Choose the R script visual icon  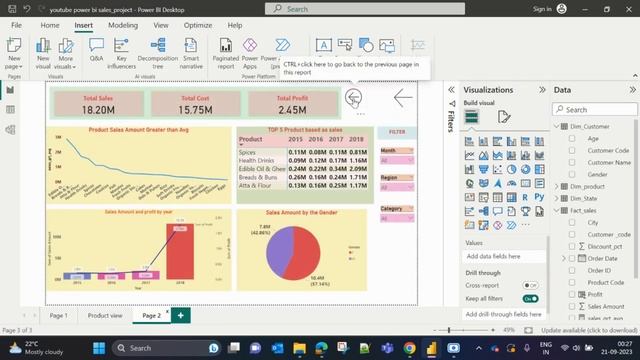(525, 198)
